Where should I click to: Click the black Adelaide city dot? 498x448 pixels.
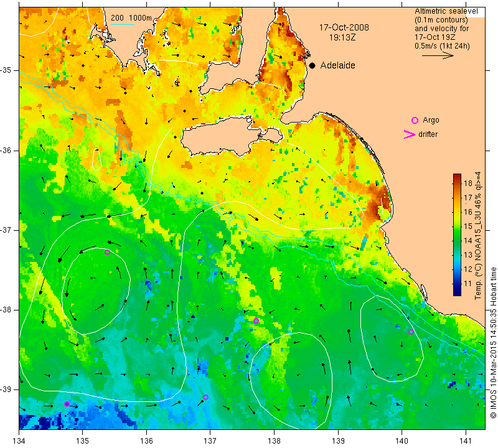click(x=312, y=65)
